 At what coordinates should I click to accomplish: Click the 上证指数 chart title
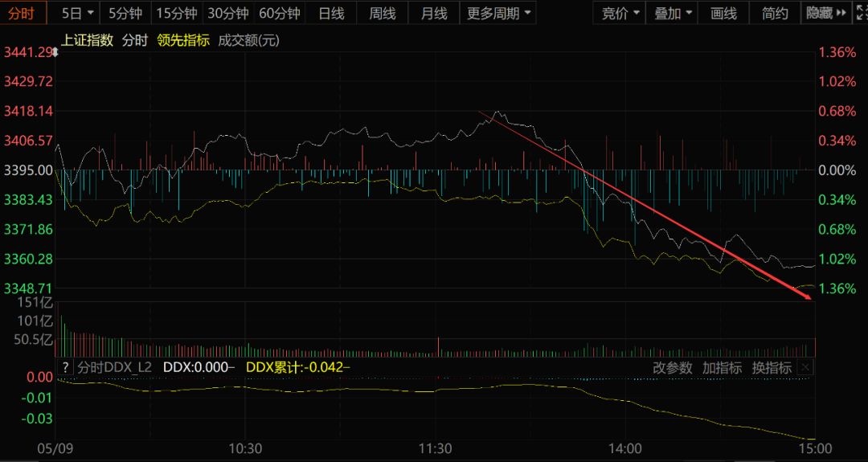tap(87, 40)
